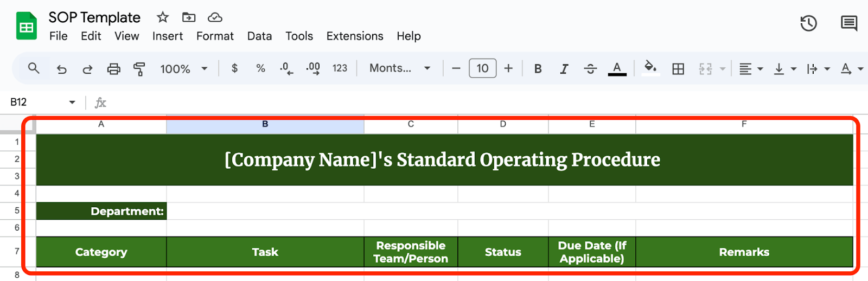The image size is (868, 281).
Task: Toggle italic formatting
Action: pyautogui.click(x=564, y=69)
